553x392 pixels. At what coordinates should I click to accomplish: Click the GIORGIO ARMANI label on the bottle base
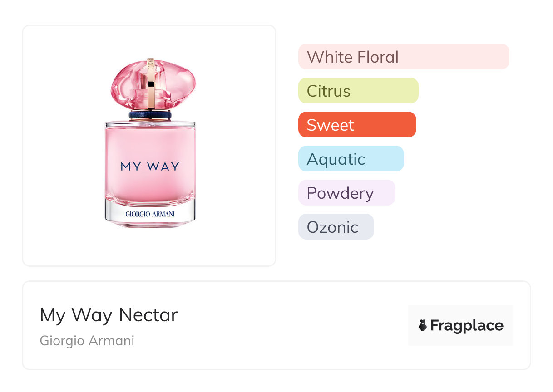pyautogui.click(x=150, y=213)
